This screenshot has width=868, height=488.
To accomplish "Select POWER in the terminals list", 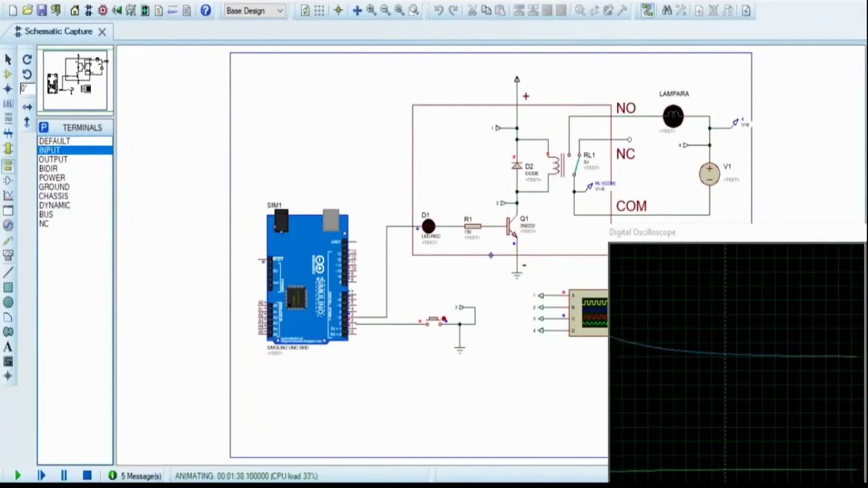I will pyautogui.click(x=52, y=178).
